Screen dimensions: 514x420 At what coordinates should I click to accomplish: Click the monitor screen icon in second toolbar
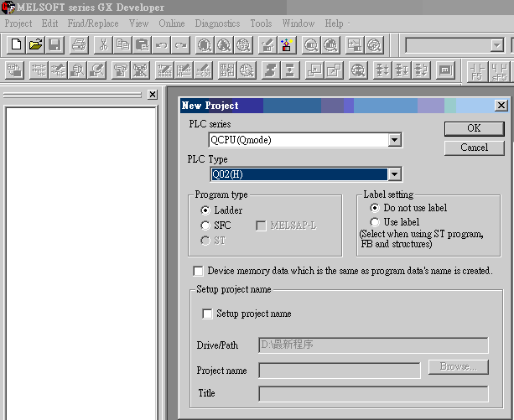pos(445,70)
